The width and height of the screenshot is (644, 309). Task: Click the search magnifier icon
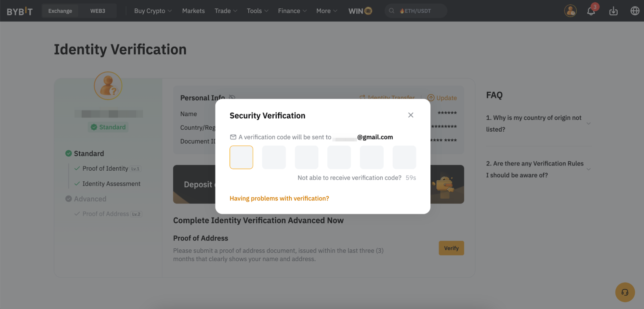(391, 11)
